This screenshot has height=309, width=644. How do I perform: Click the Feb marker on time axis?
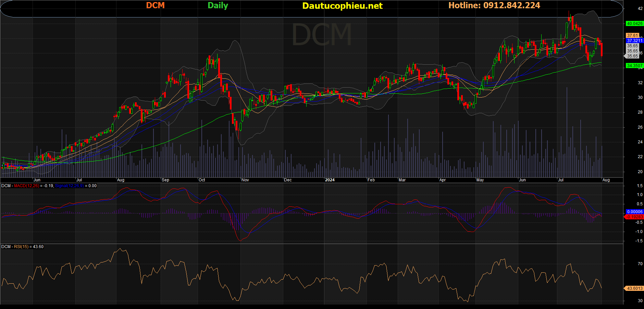coord(371,180)
